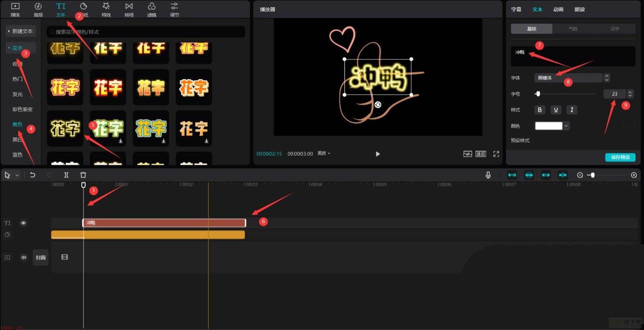Switch to the 朗读 tab
644x330 pixels.
(x=580, y=9)
